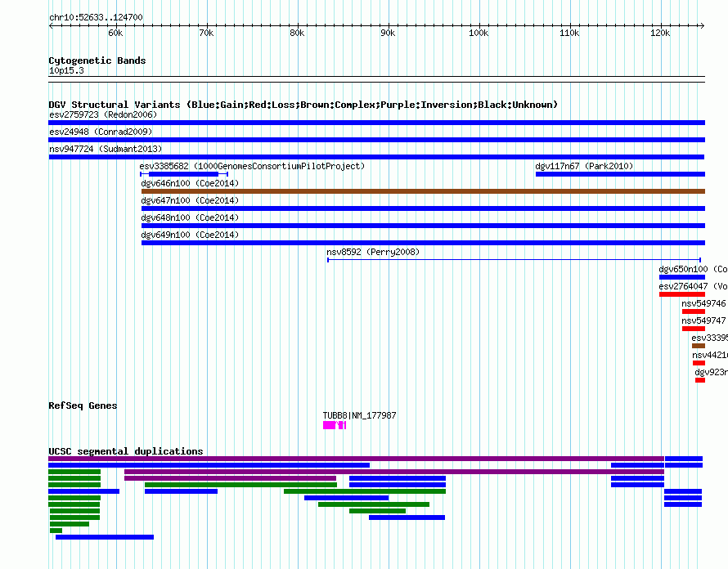The image size is (728, 569).
Task: Select the blue gain bar under nsv947724
Action: tap(376, 157)
